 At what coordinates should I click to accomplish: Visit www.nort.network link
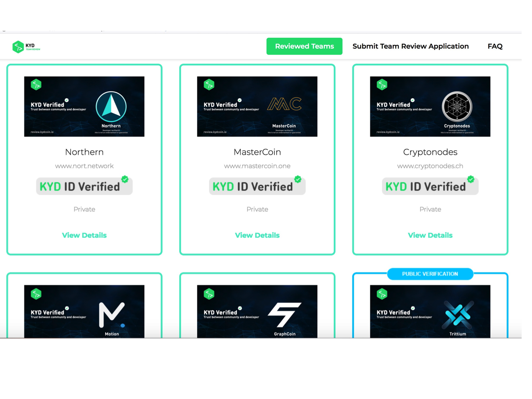(84, 166)
